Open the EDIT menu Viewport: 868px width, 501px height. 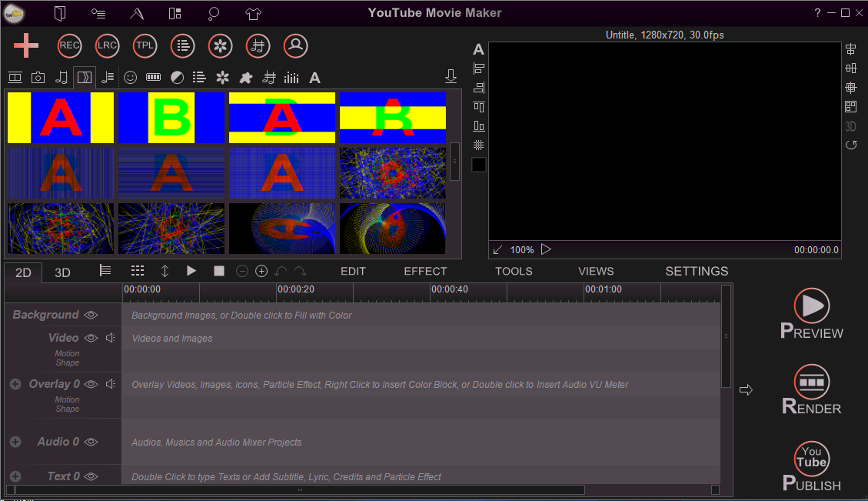(x=353, y=271)
